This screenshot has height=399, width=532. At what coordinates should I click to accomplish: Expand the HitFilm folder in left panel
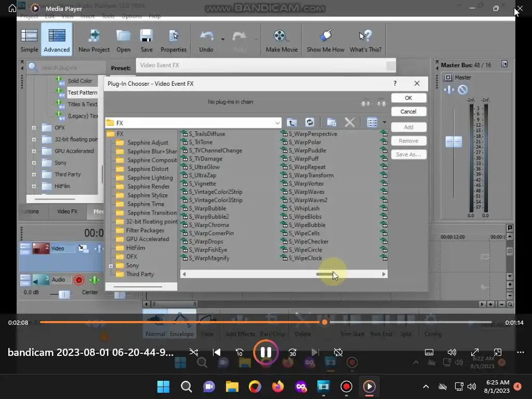pos(34,187)
